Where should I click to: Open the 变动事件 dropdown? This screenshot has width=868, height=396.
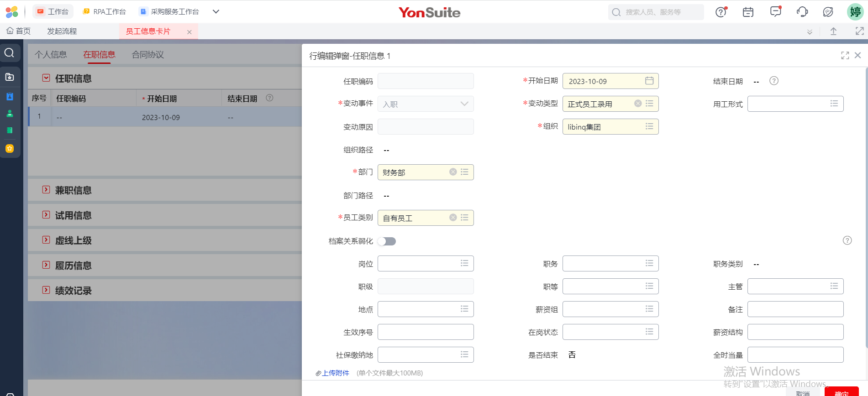[x=426, y=104]
